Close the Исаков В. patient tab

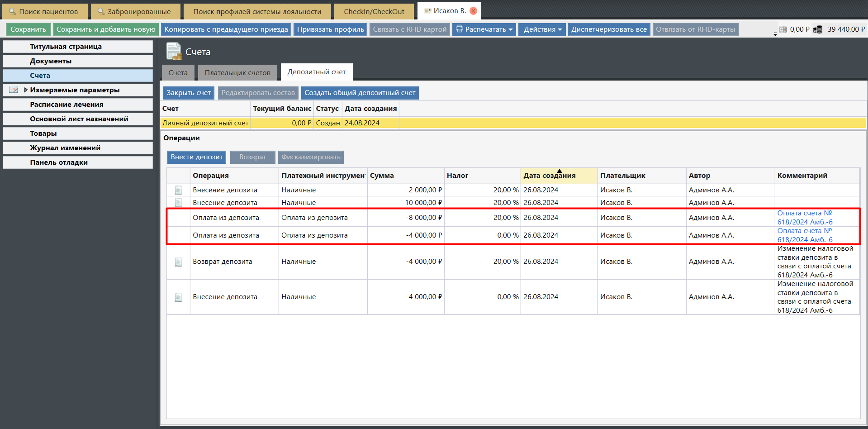click(474, 11)
